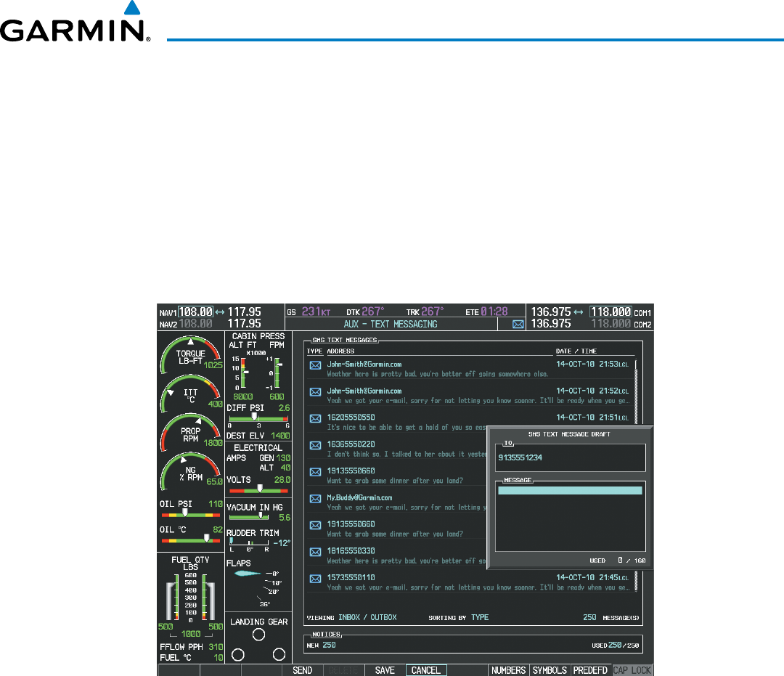Click envelope icon beside 15735550110
This screenshot has width=784, height=676.
coord(316,579)
